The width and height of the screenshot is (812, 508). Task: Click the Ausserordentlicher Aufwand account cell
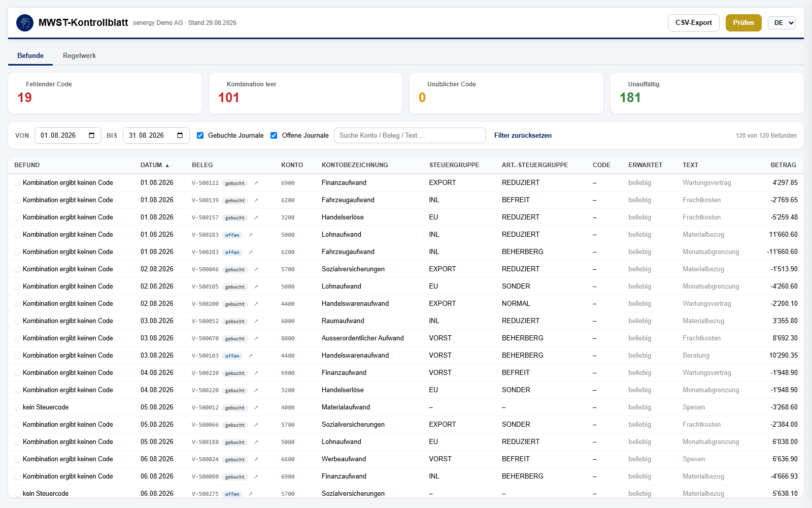click(x=362, y=338)
